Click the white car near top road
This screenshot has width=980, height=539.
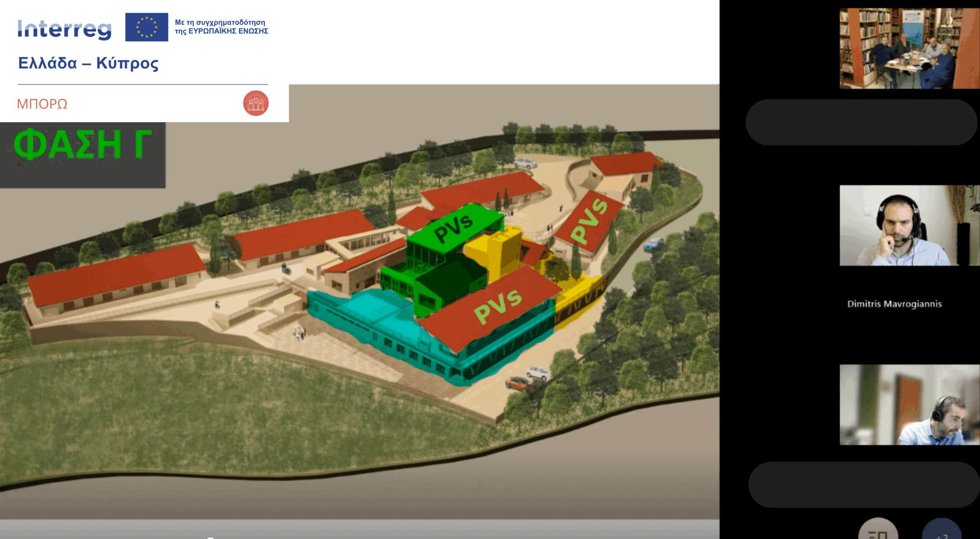pyautogui.click(x=526, y=164)
